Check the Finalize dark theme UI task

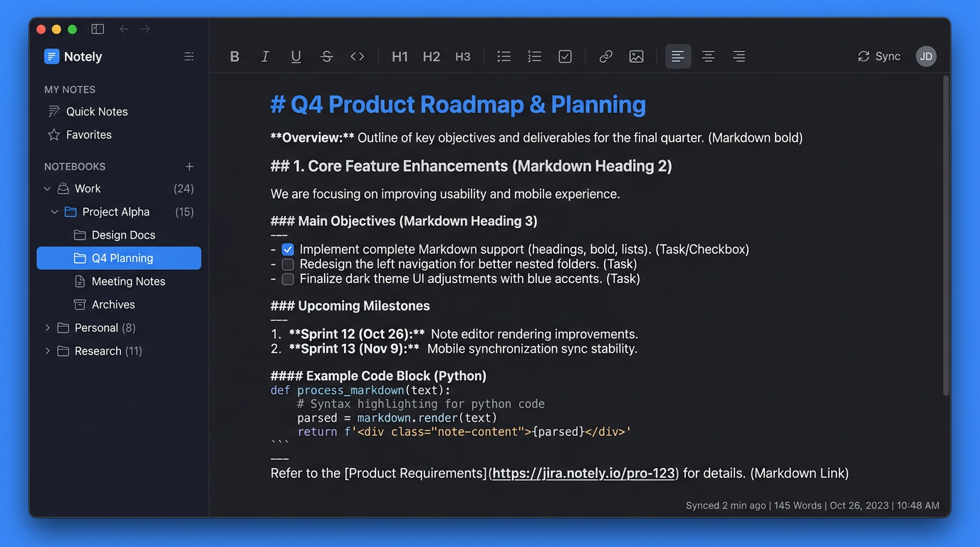point(288,279)
